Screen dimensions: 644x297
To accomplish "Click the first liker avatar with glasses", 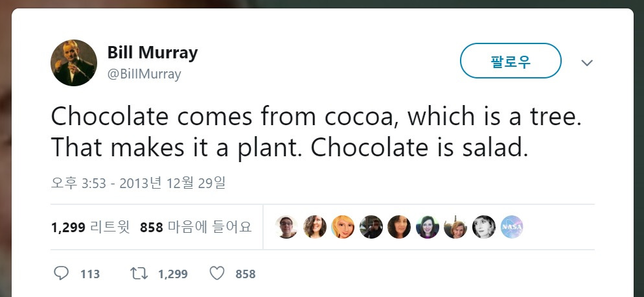I will point(286,227).
